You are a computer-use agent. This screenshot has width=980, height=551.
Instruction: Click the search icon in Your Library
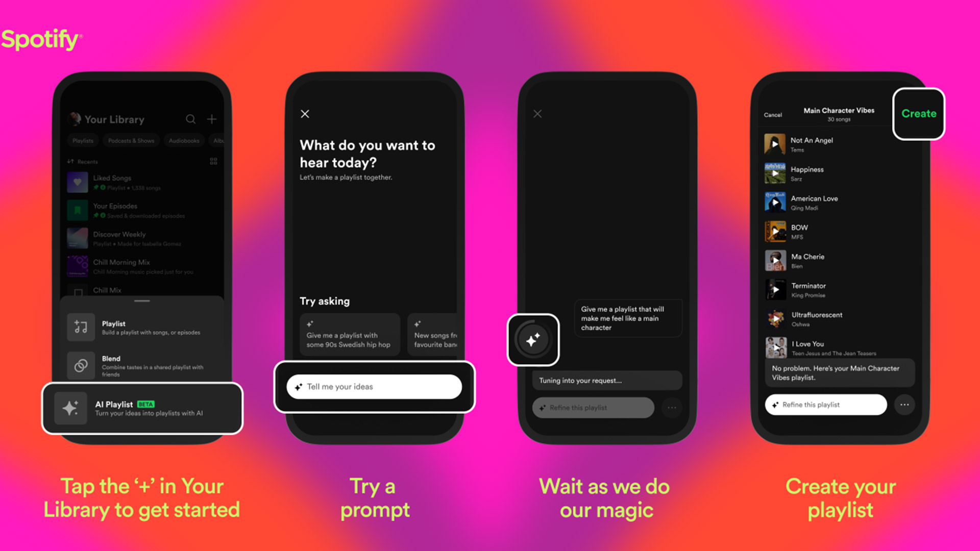pyautogui.click(x=190, y=119)
